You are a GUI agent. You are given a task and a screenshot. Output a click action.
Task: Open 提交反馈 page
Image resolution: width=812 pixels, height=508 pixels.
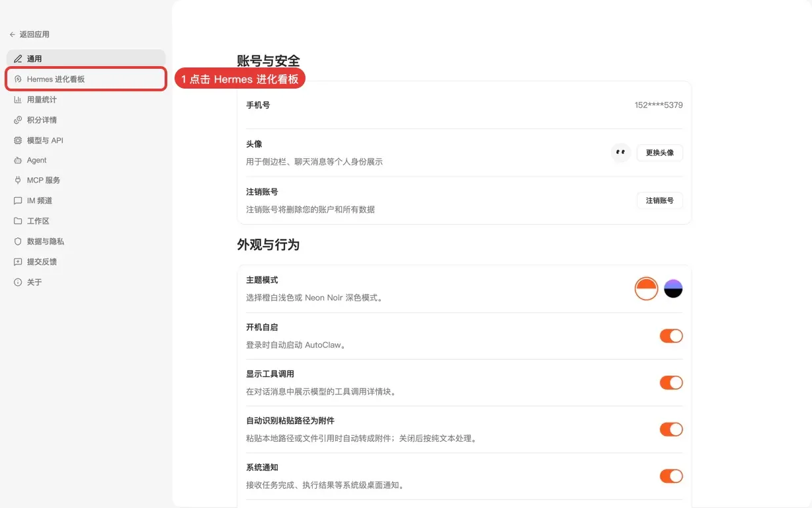(x=86, y=262)
